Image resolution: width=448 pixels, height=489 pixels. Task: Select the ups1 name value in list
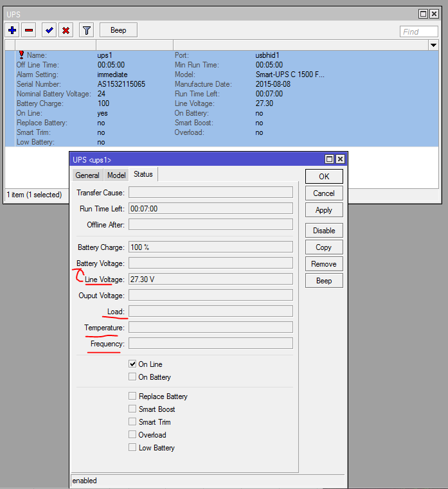tap(105, 55)
